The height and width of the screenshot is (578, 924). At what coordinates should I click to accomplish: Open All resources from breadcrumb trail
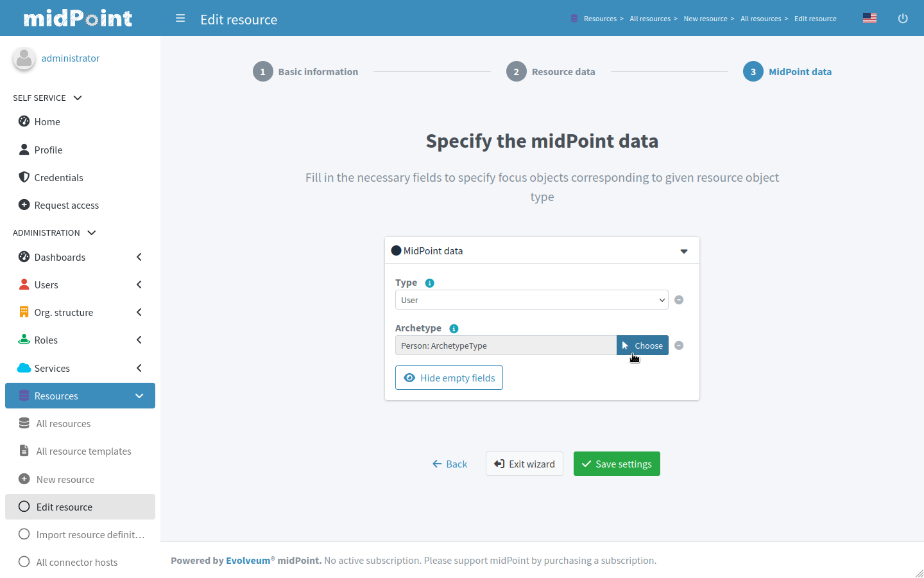click(649, 18)
